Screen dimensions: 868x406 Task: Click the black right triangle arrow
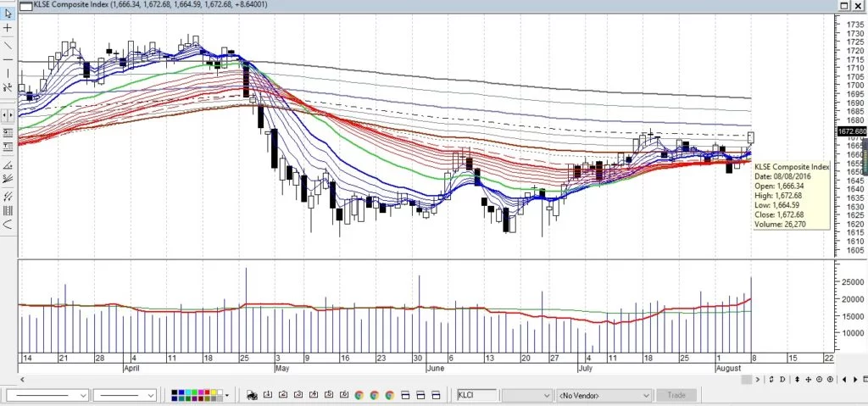[856, 380]
